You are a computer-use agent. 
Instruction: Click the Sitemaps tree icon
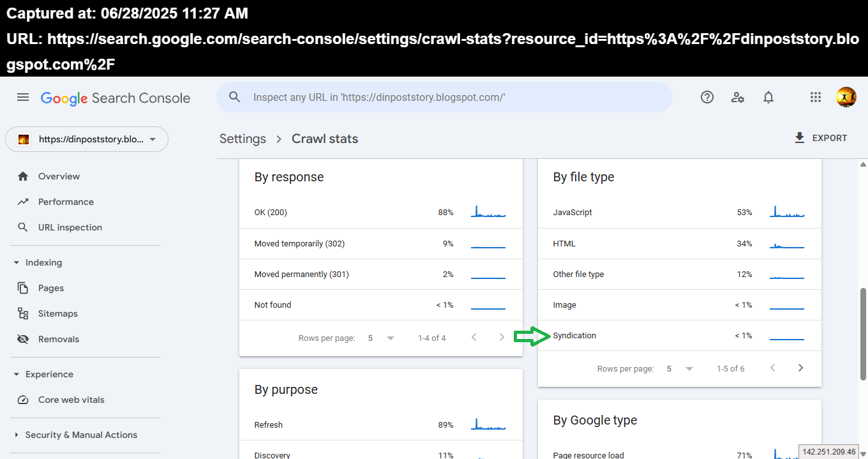23,313
